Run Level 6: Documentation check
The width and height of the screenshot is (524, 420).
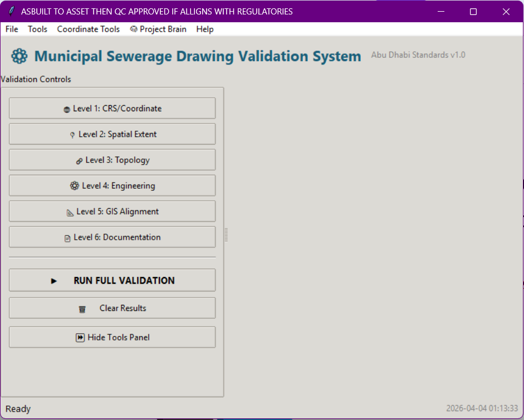click(112, 237)
